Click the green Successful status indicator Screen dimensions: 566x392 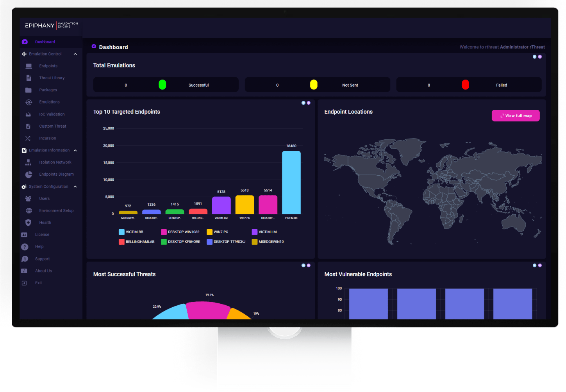pos(162,85)
